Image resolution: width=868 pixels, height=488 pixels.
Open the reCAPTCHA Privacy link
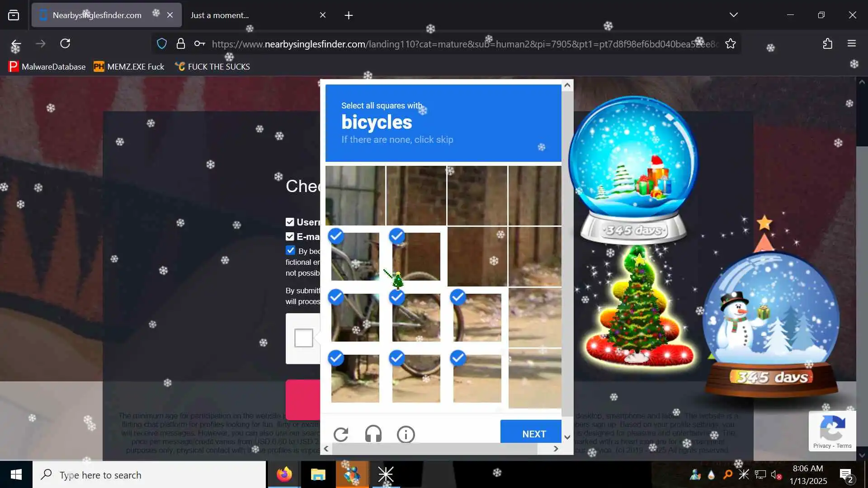point(821,446)
